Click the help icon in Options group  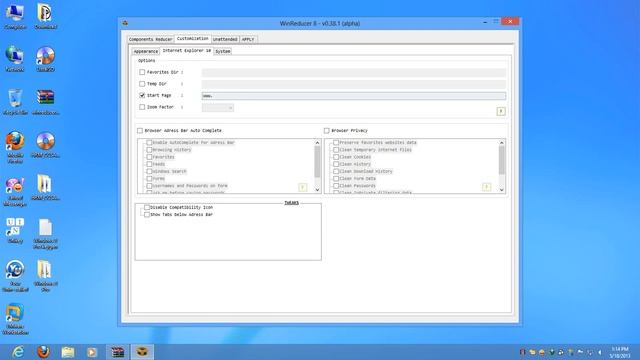(x=501, y=111)
